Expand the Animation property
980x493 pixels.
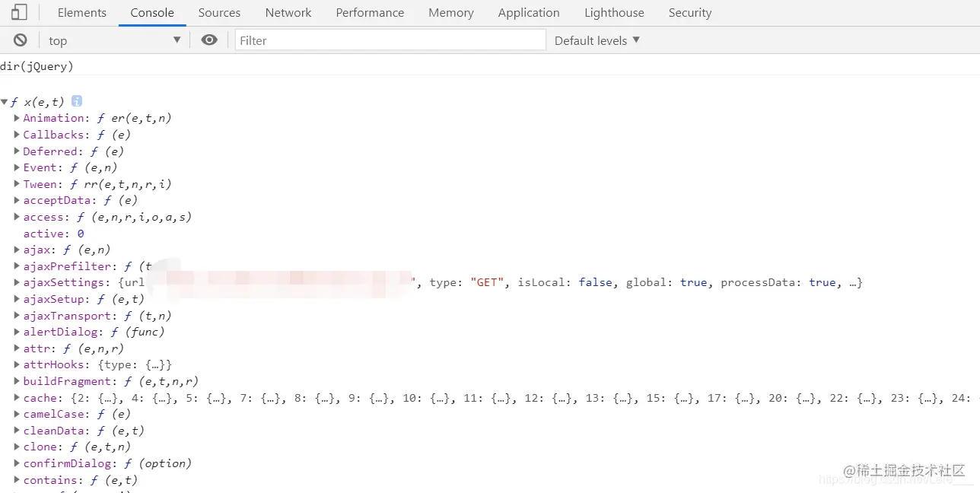pos(17,118)
